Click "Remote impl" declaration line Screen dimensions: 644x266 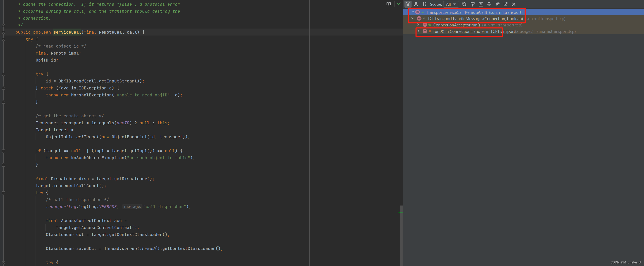pos(58,53)
